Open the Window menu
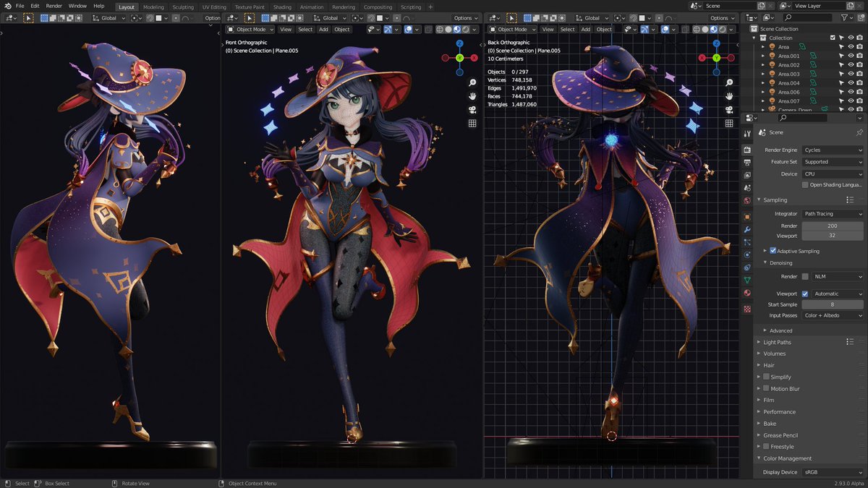 (77, 6)
